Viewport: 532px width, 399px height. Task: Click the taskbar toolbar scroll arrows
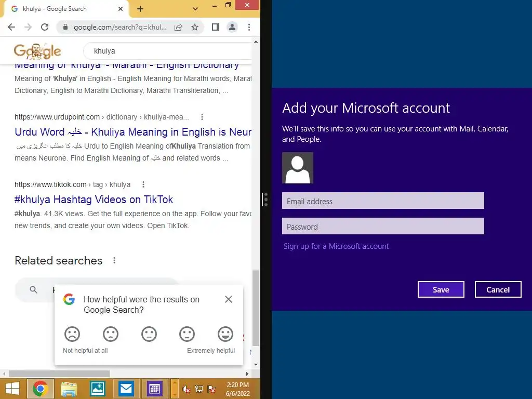[x=175, y=389]
